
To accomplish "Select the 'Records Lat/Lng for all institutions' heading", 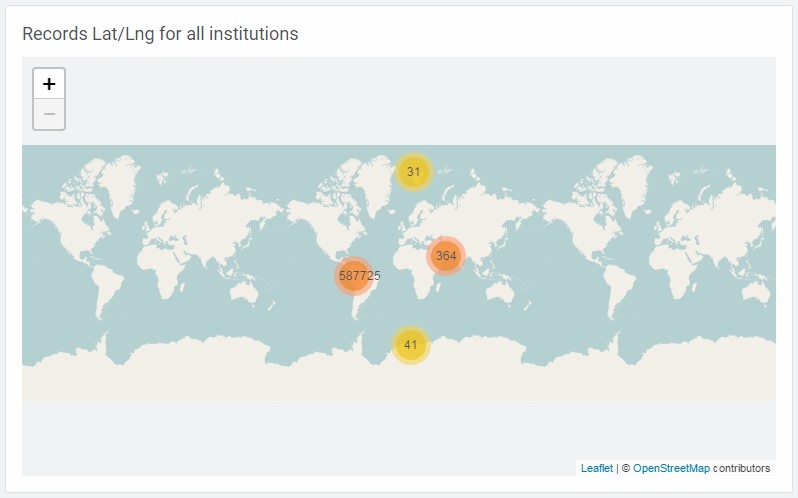I will pos(160,34).
